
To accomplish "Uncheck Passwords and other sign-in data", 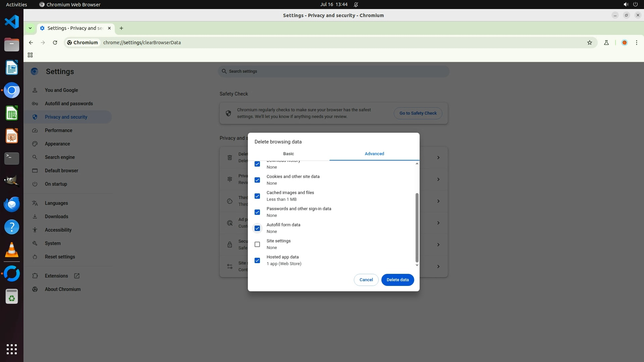I will (257, 212).
